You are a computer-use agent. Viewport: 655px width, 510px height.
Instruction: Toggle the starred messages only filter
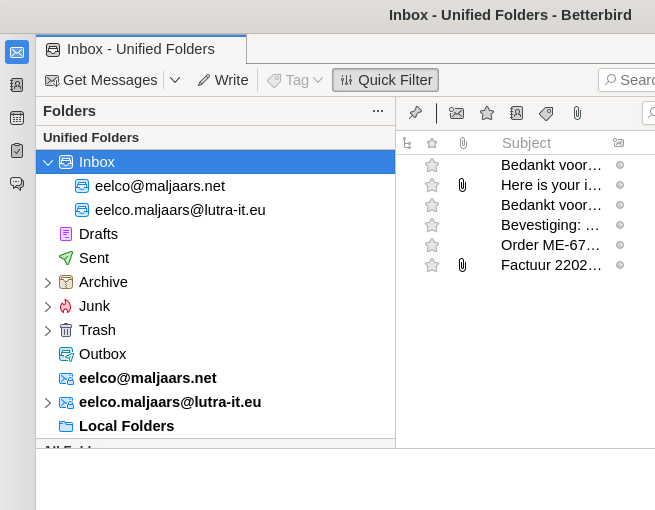[487, 113]
